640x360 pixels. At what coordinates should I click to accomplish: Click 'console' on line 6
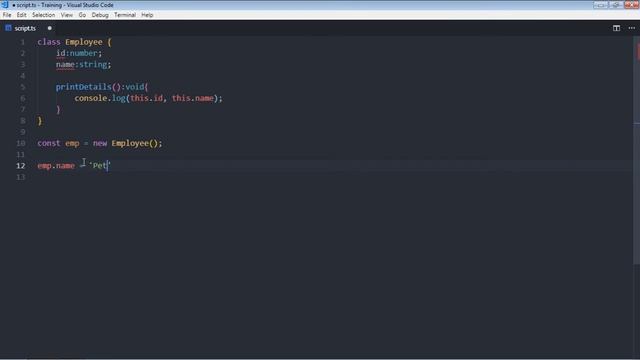(x=91, y=98)
